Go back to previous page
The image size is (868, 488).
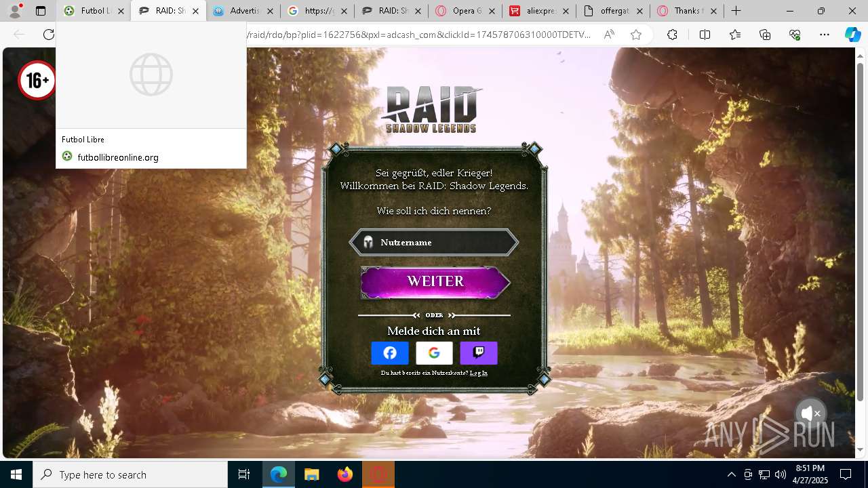click(x=19, y=35)
